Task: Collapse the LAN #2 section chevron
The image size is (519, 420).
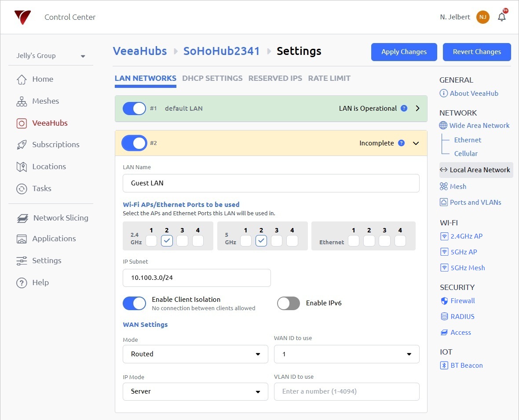Action: pos(416,143)
